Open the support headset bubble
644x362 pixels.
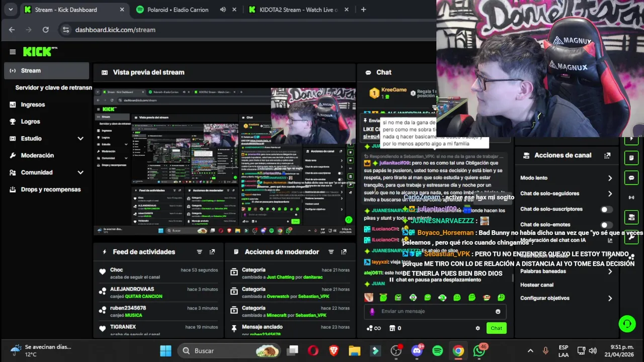(627, 323)
